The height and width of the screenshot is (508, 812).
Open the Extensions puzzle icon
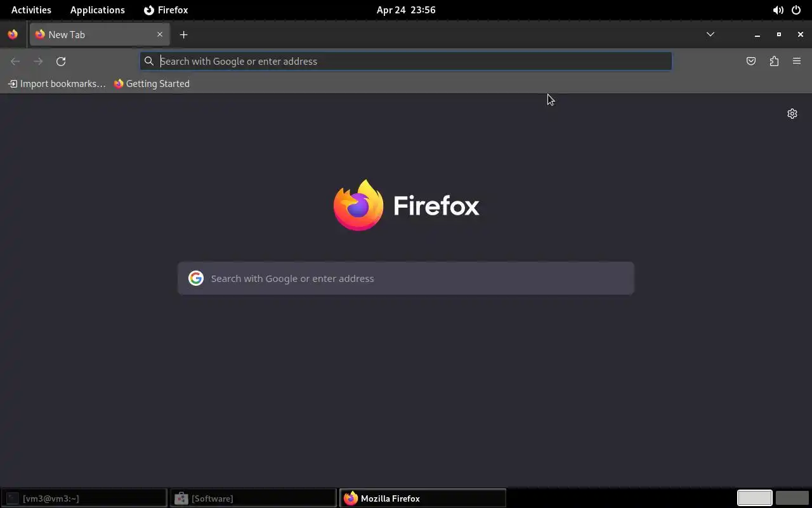(774, 61)
